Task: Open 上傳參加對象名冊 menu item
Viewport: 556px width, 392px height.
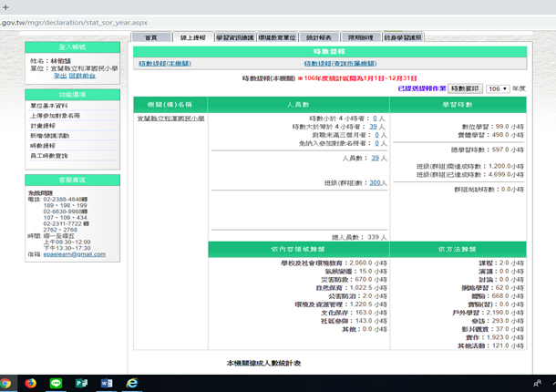Action: (55, 116)
